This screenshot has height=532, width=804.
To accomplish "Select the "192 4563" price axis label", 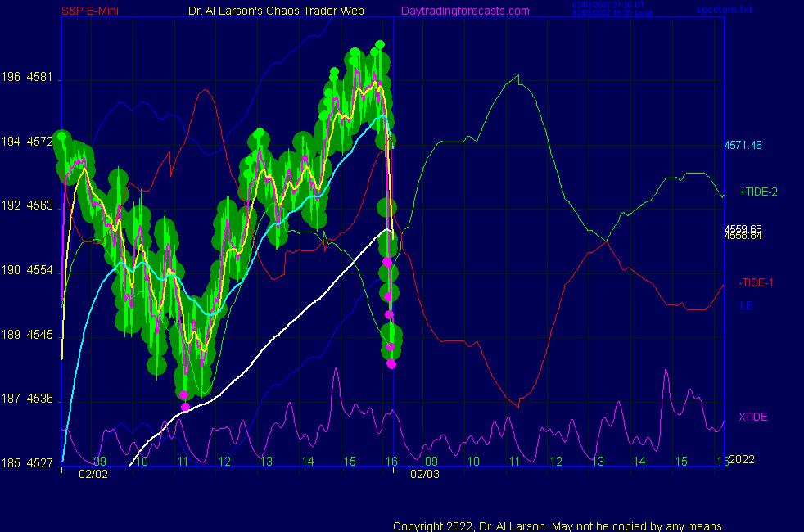I will 27,205.
